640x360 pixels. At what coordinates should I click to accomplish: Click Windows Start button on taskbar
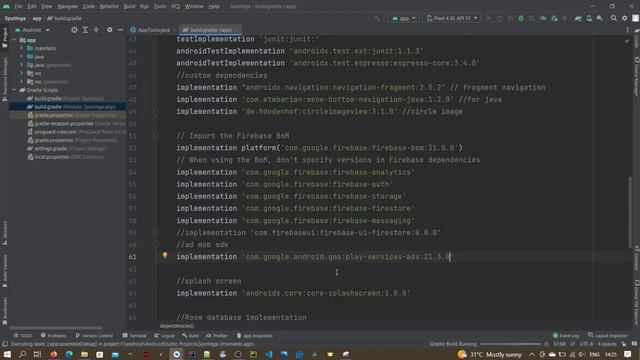pyautogui.click(x=7, y=354)
